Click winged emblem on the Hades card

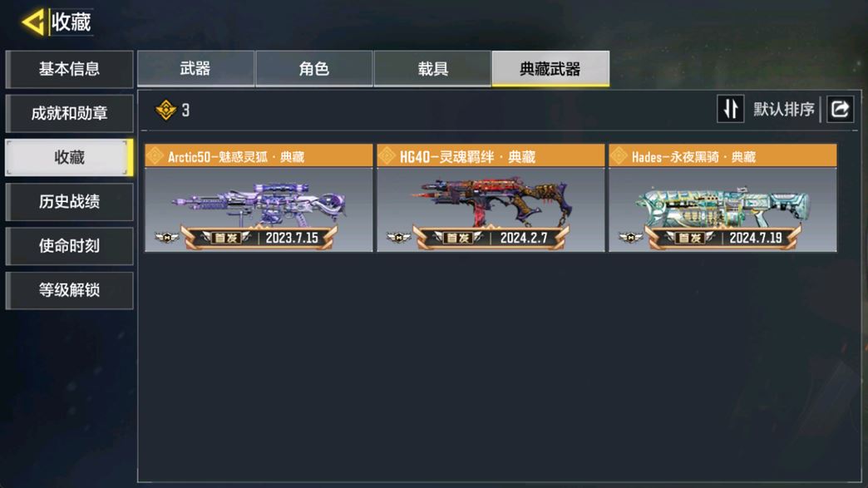630,238
